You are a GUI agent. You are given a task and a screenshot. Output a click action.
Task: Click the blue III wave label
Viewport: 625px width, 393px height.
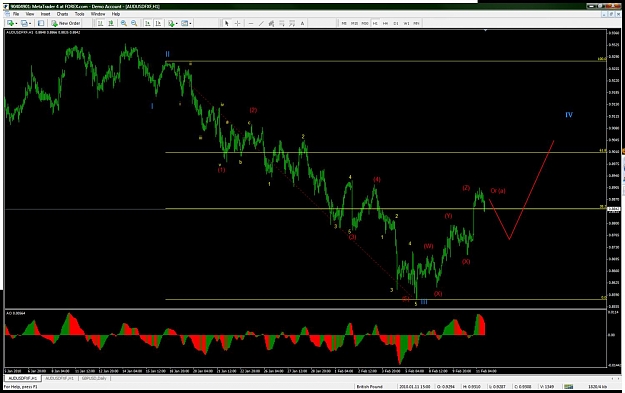tap(424, 302)
